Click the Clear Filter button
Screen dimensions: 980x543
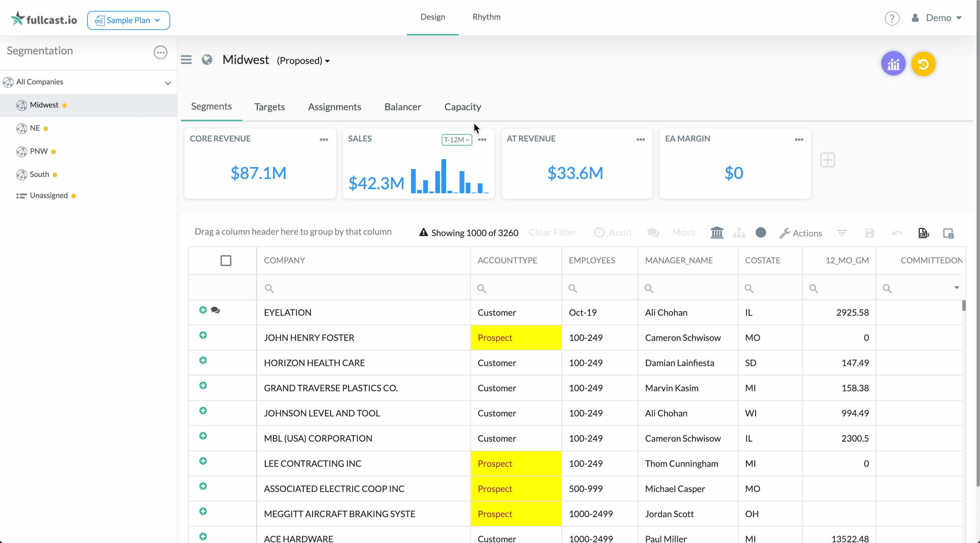pyautogui.click(x=552, y=232)
